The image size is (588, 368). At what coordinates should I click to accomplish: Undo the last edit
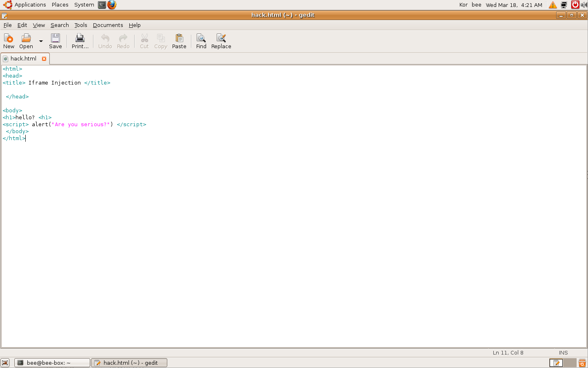coord(105,41)
